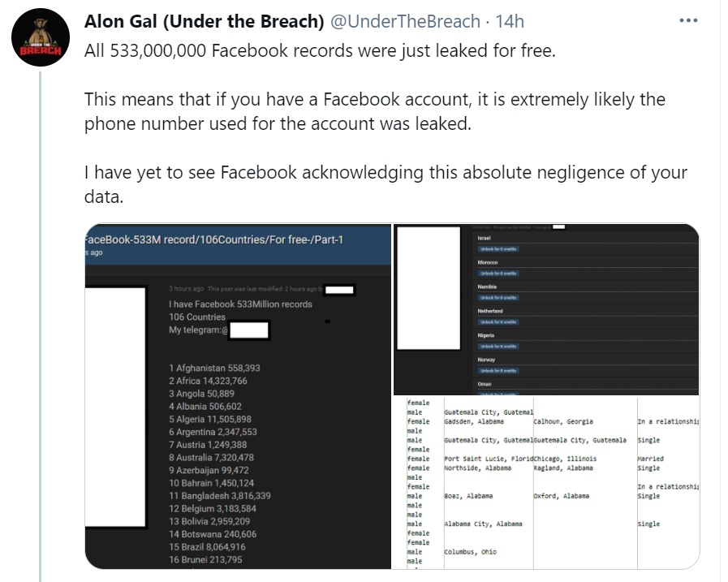Open the forum post country-list image
Viewport: 728px width, 582px height.
click(238, 396)
